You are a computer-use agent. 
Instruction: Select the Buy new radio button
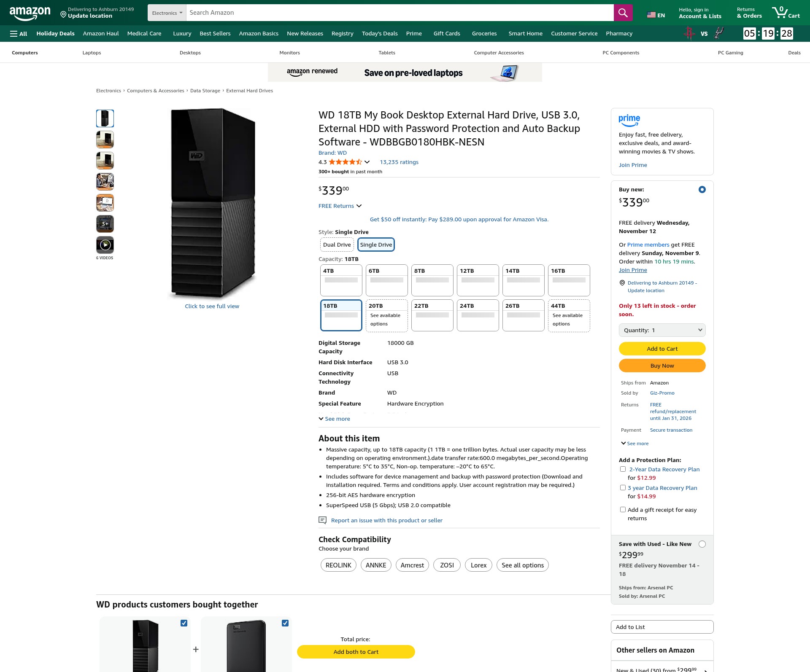tap(702, 190)
